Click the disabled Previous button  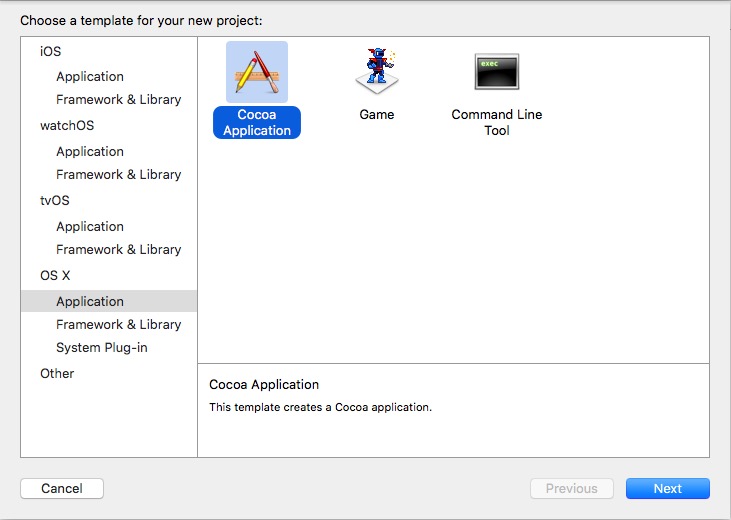pos(572,488)
